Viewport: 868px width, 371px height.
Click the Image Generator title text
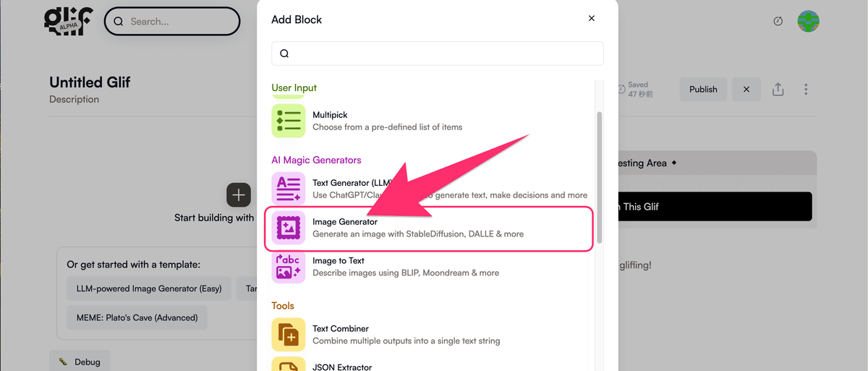pyautogui.click(x=345, y=222)
